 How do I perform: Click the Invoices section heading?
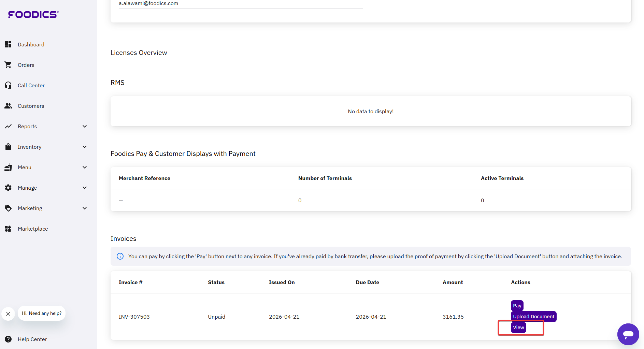[x=124, y=238]
